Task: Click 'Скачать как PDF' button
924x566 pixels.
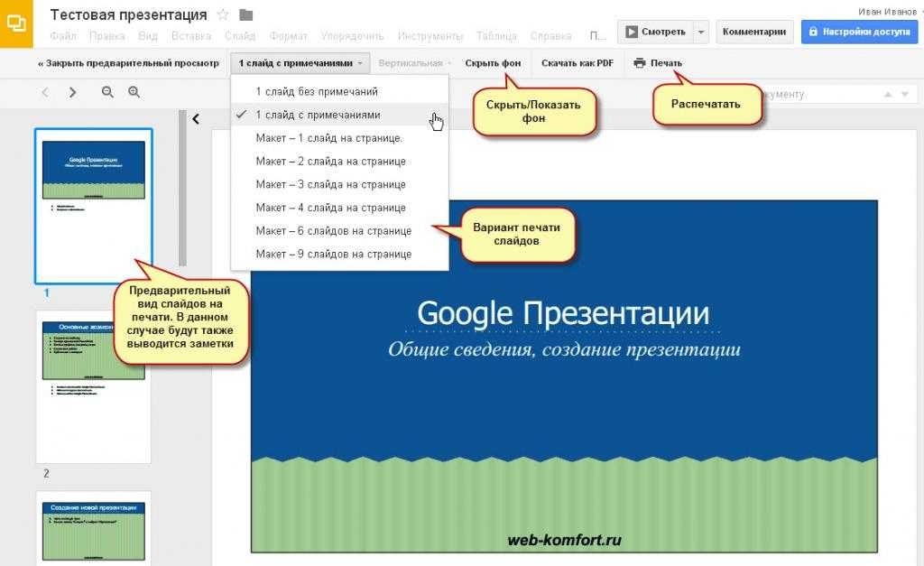Action: (577, 63)
